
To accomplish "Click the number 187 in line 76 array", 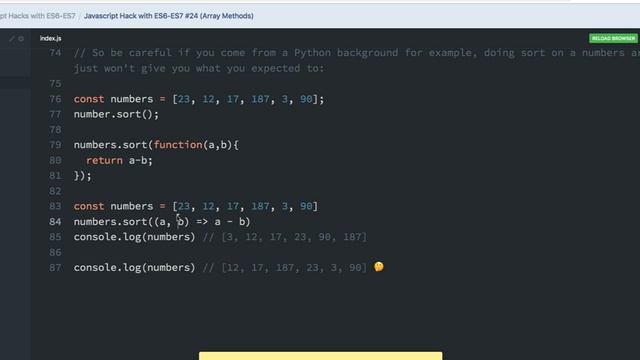I will tap(260, 99).
